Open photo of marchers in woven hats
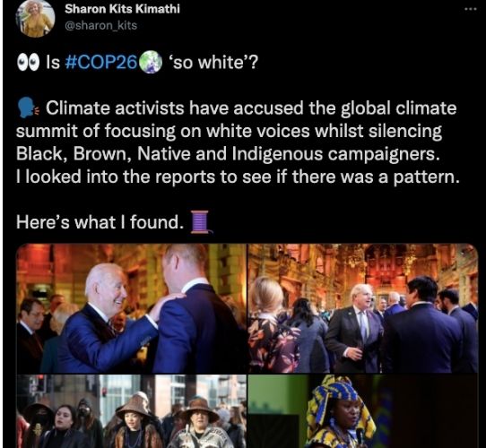This screenshot has width=486, height=448. (132, 411)
